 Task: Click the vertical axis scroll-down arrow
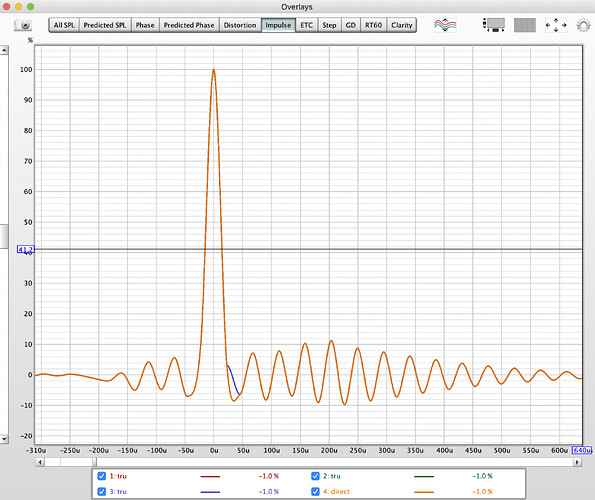pos(4,439)
